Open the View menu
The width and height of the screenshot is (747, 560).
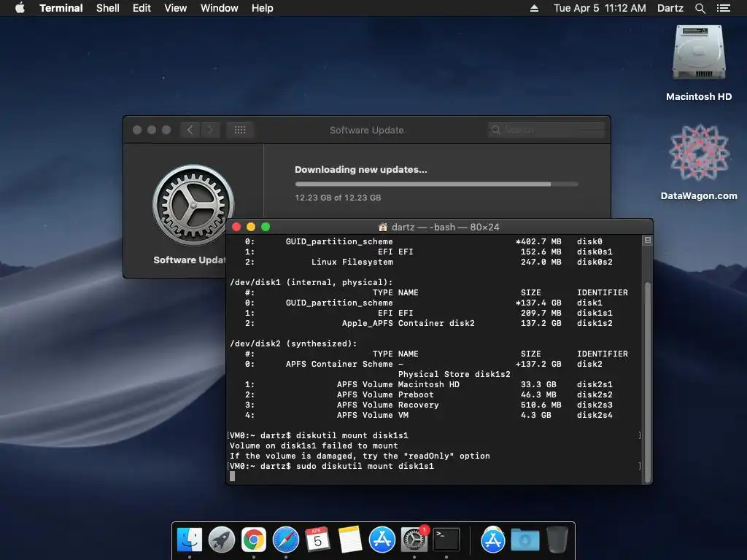coord(175,8)
